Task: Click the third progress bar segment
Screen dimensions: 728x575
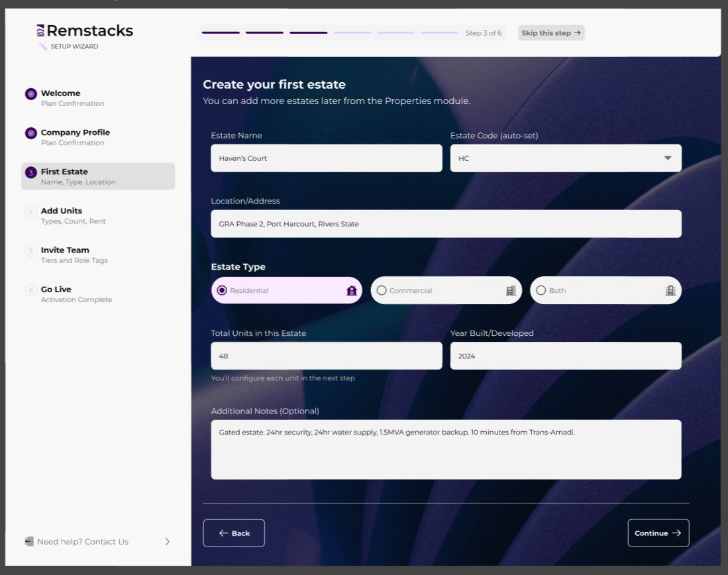Action: [x=308, y=33]
